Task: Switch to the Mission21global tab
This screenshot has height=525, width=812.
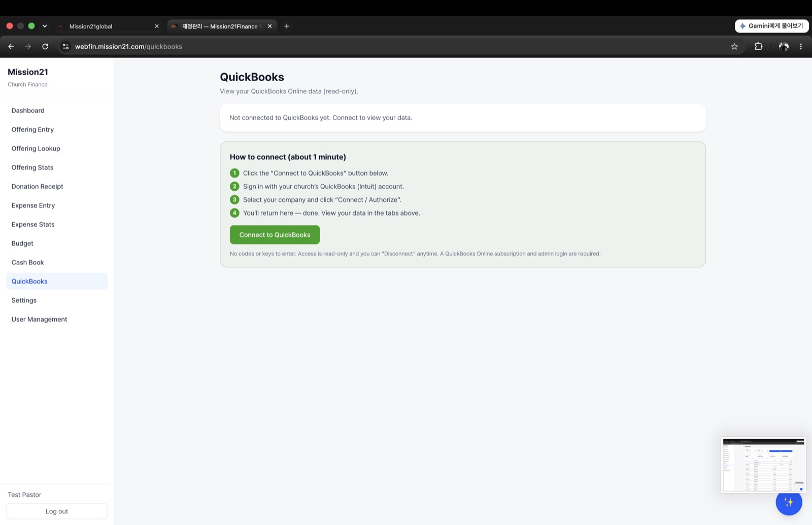Action: pyautogui.click(x=108, y=26)
